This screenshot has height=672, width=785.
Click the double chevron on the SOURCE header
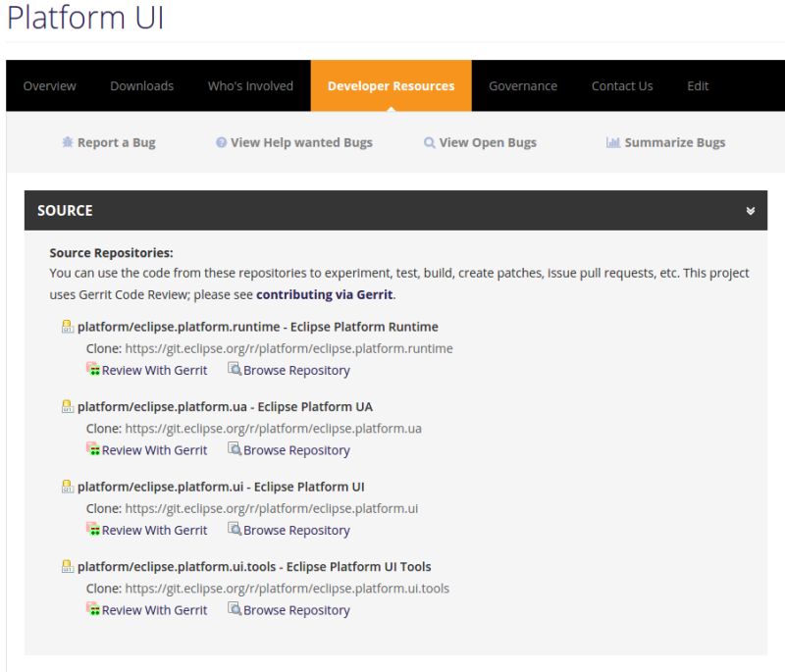click(x=751, y=209)
